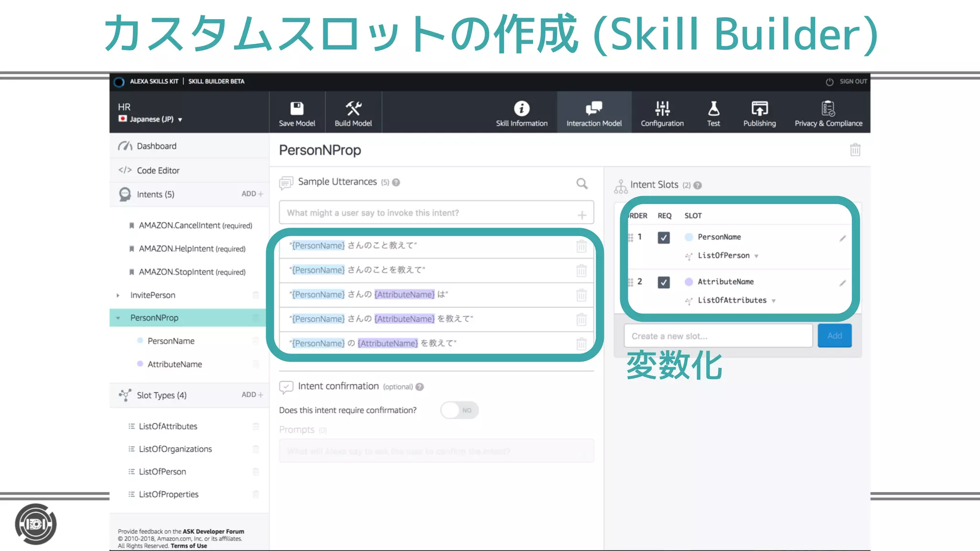
Task: Delete the PersonNProp intent using the header trash icon
Action: 855,150
